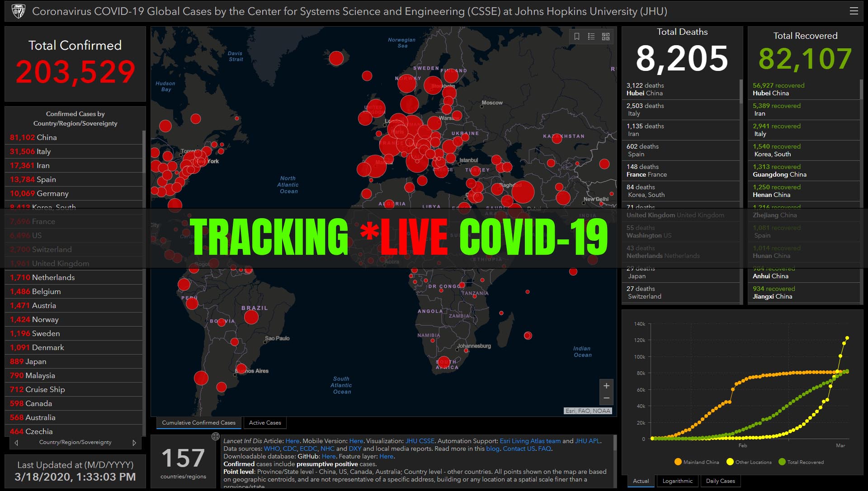This screenshot has height=491, width=868.
Task: Select 56,927 recovered Hubei China row
Action: 804,89
